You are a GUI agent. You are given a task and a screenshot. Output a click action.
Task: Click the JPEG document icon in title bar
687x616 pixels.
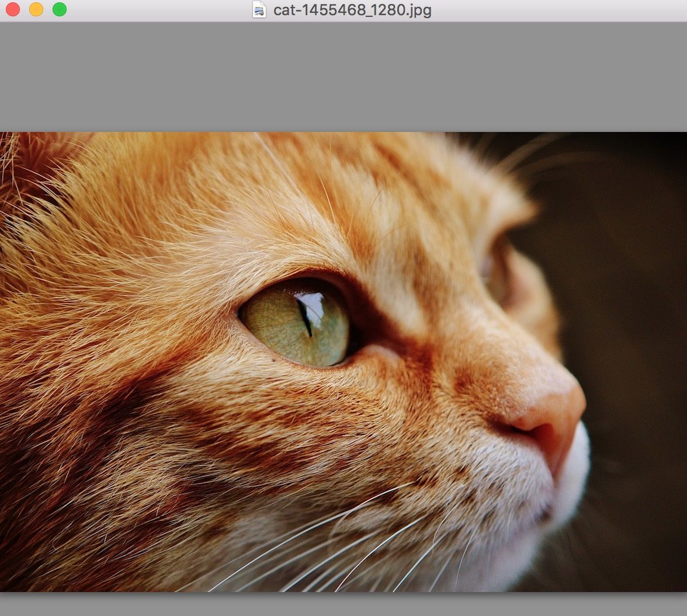tap(259, 9)
